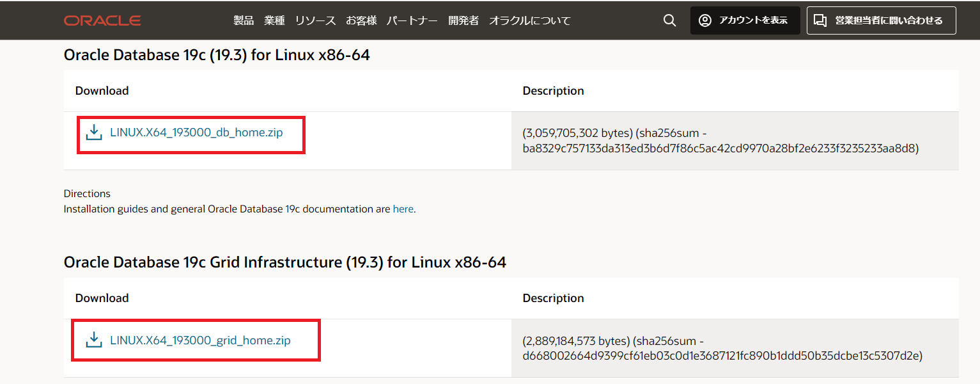Click the Oracle logo
This screenshot has height=384, width=980.
(102, 20)
